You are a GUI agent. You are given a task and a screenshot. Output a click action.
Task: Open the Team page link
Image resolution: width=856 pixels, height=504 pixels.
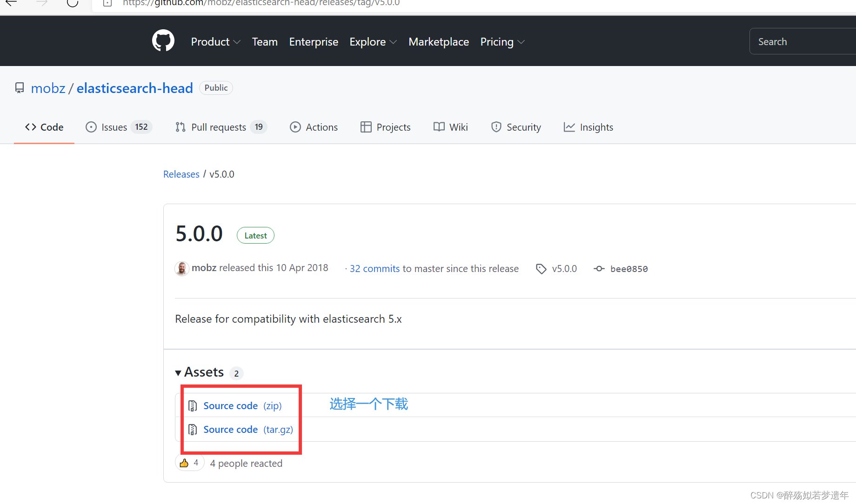265,42
